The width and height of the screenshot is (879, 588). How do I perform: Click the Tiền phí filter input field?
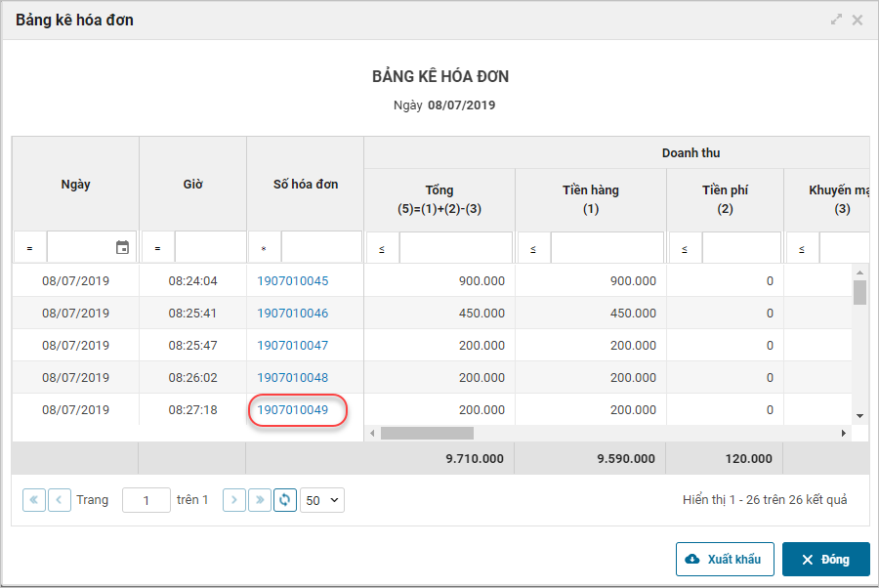(741, 248)
